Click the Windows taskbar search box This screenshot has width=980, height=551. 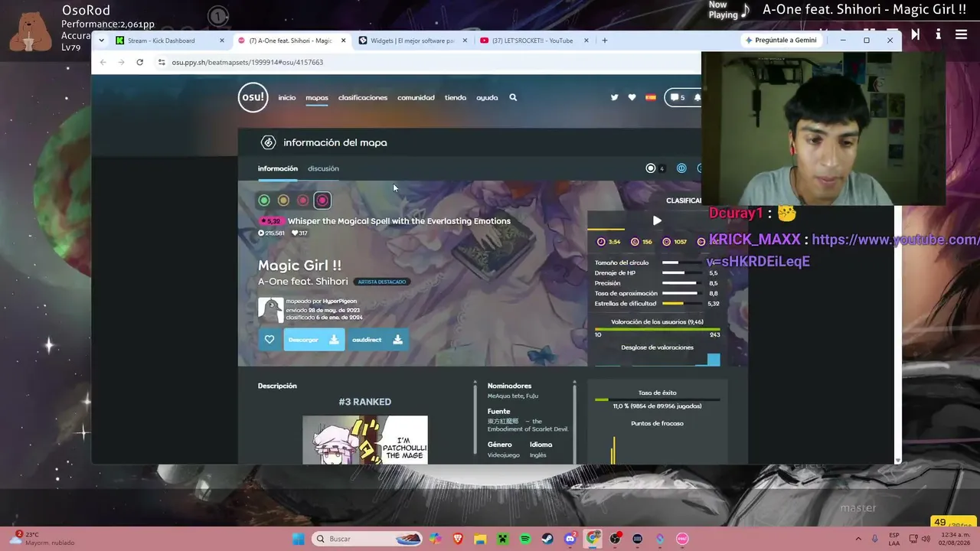367,539
